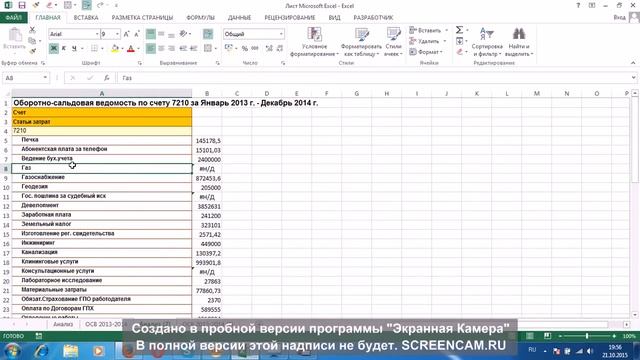The width and height of the screenshot is (640, 360).
Task: Toggle bottom vertical alignment
Action: (x=171, y=34)
